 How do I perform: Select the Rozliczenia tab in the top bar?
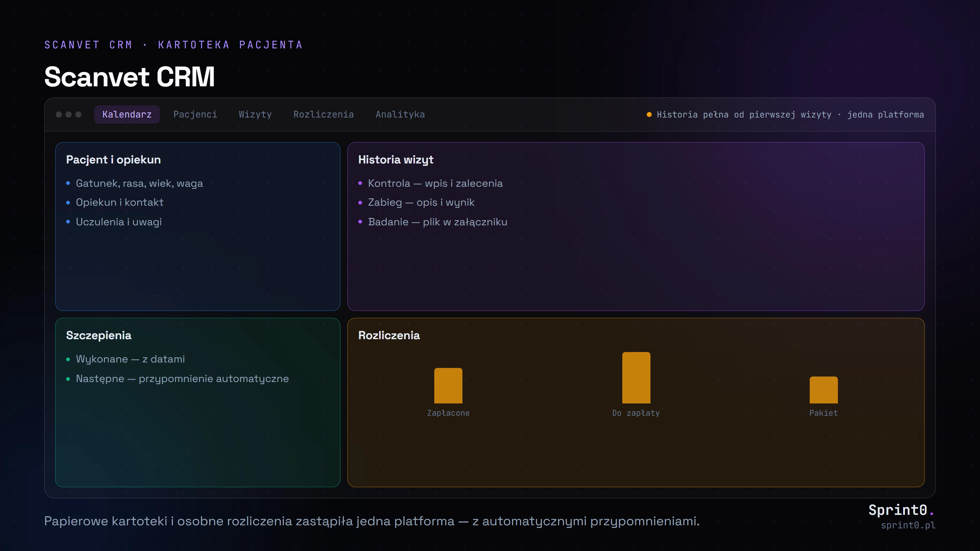point(323,114)
